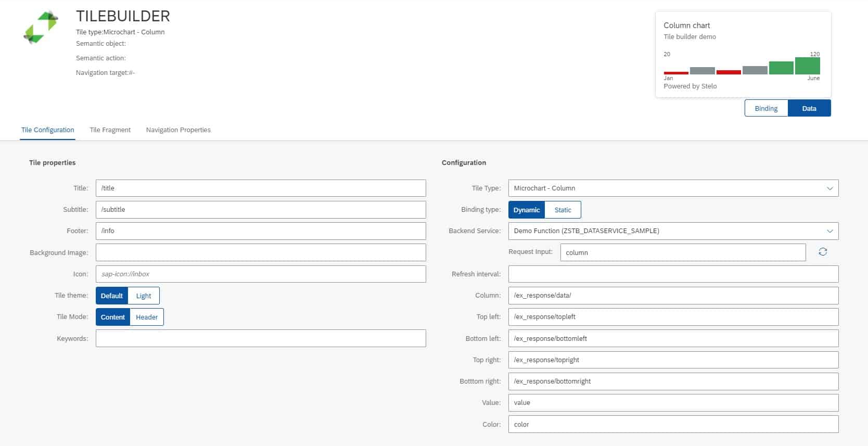This screenshot has height=446, width=868.
Task: Click the 'Tile builder demo' subtitle text
Action: tap(690, 37)
